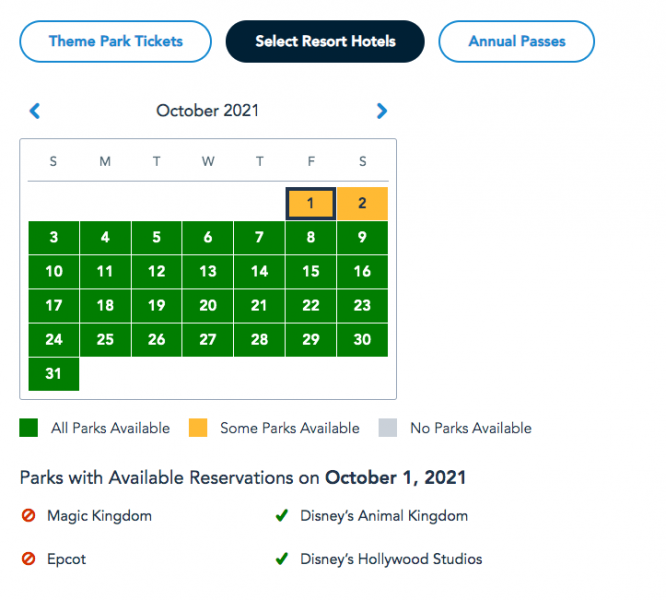666x600 pixels.
Task: Select October 31 on the calendar
Action: pyautogui.click(x=54, y=374)
